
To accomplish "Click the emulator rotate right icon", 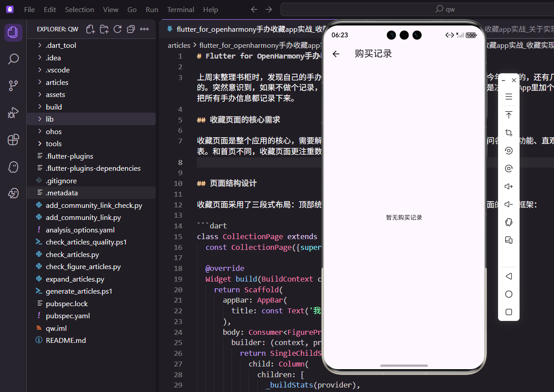I will [509, 169].
